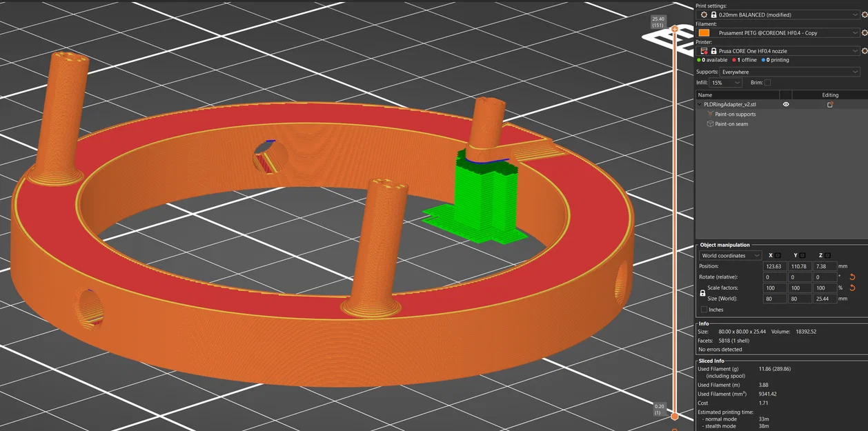
Task: Open the Printer preset dropdown
Action: point(778,51)
